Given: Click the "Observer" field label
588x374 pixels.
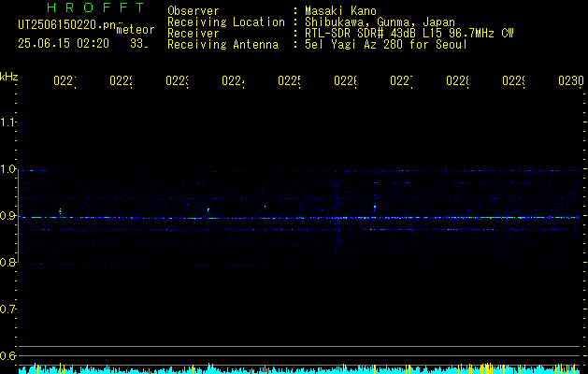Looking at the screenshot, I should click(x=194, y=10).
